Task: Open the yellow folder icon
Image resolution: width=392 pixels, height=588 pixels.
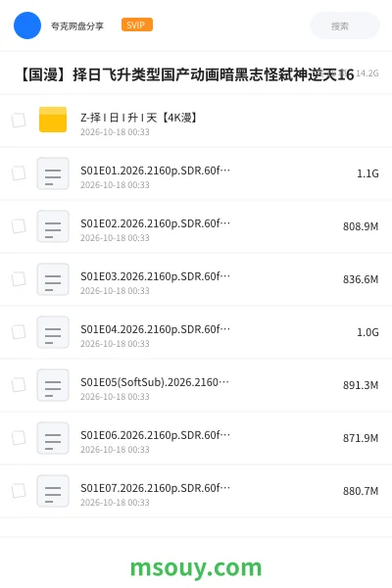Action: [x=53, y=120]
